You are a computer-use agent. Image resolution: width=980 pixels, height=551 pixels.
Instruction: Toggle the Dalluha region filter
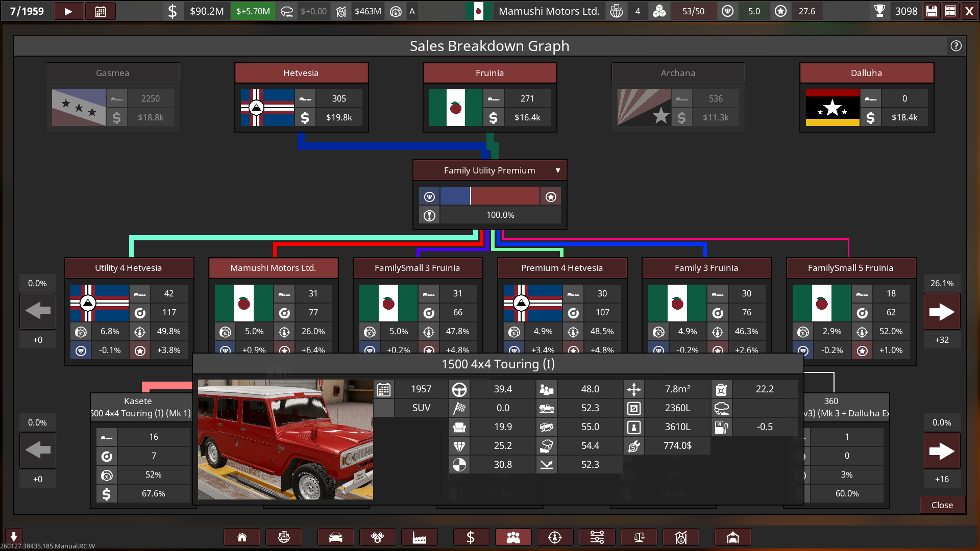(x=866, y=73)
